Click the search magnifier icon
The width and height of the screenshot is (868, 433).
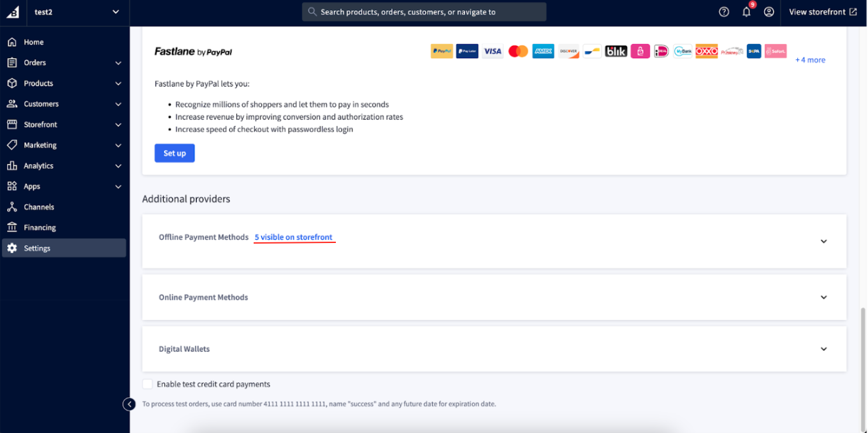[x=312, y=11]
